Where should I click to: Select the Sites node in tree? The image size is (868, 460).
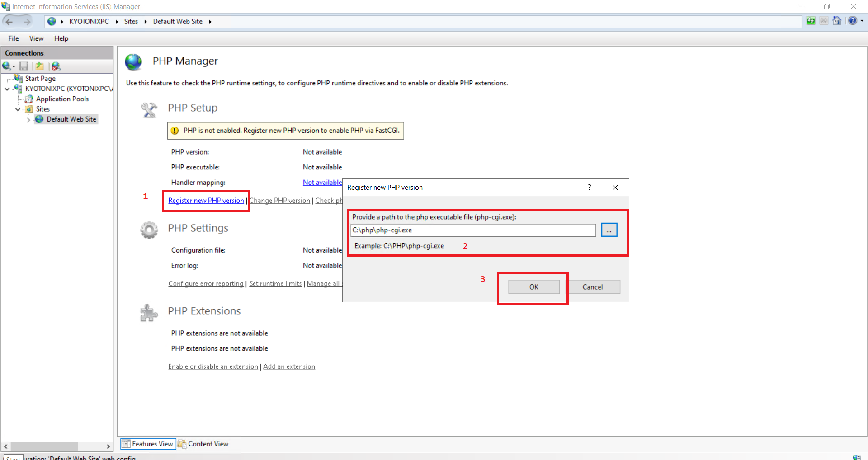(43, 109)
